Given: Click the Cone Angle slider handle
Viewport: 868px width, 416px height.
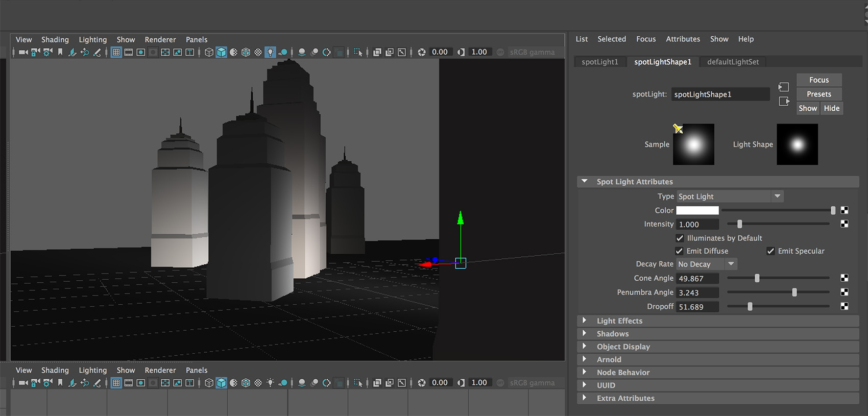Looking at the screenshot, I should 757,278.
